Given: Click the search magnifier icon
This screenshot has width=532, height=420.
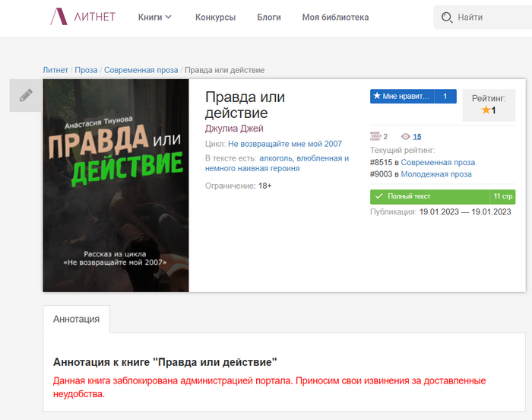Looking at the screenshot, I should 447,17.
